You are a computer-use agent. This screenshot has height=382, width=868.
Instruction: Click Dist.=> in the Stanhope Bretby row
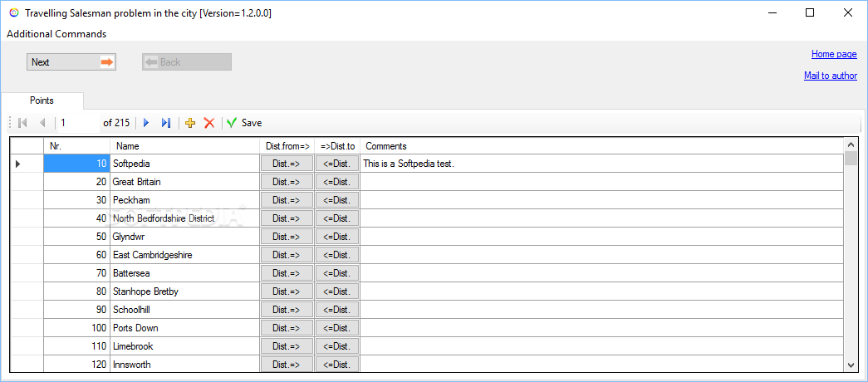click(287, 291)
